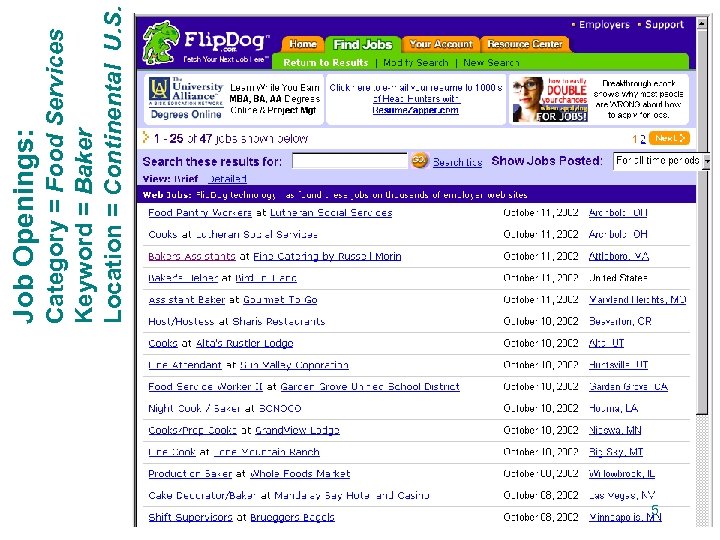Click the FlipDog dog logo
The image size is (720, 540).
(160, 42)
